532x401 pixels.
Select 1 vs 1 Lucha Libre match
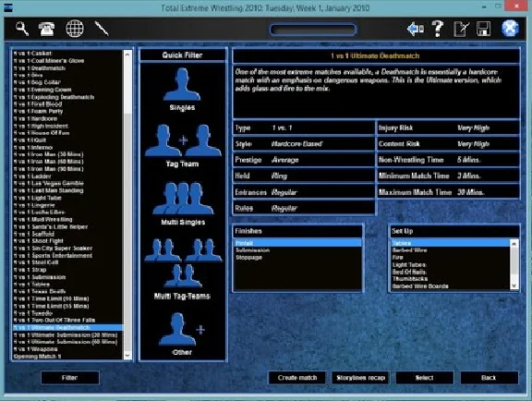tap(67, 212)
